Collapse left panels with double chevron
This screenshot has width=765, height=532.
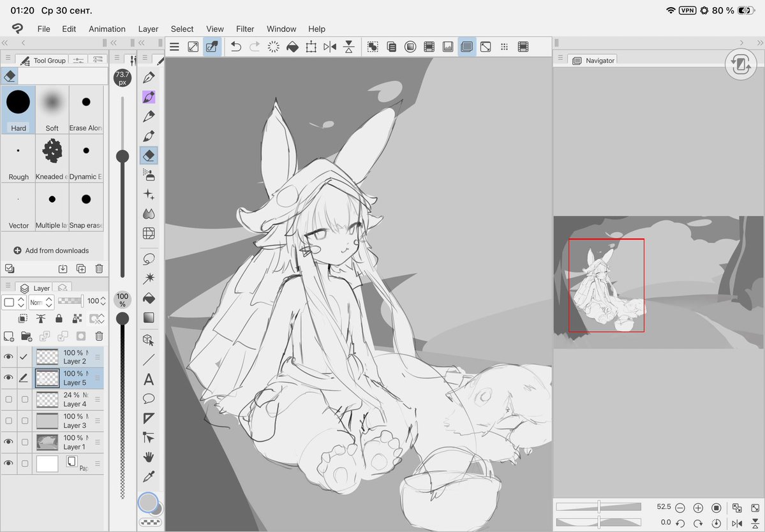click(x=5, y=43)
